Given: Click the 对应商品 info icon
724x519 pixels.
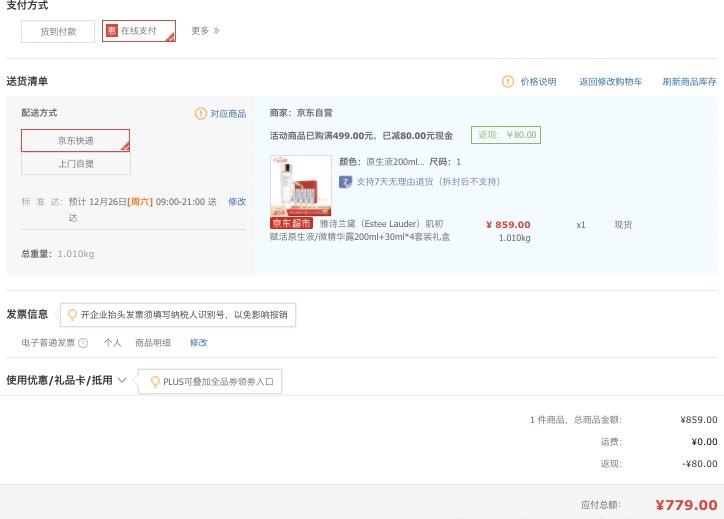Looking at the screenshot, I should [200, 113].
